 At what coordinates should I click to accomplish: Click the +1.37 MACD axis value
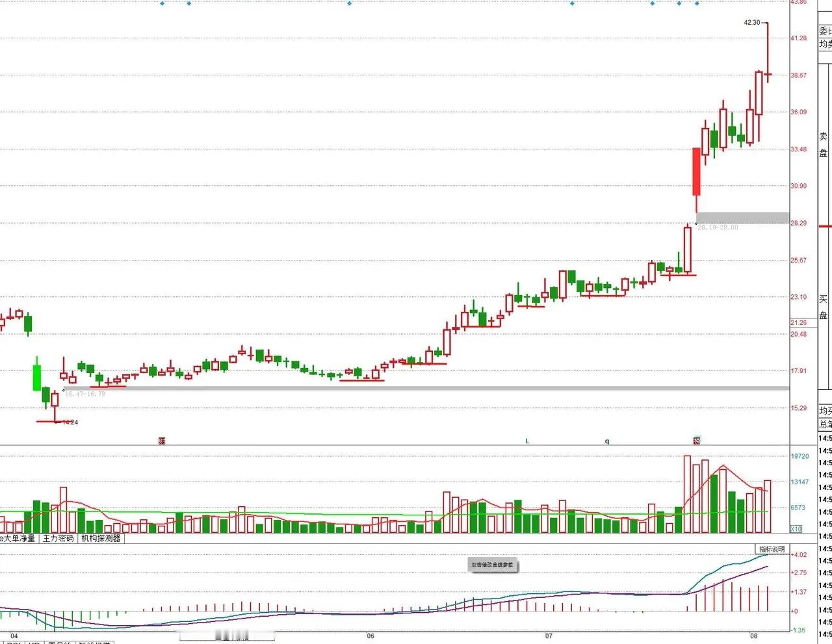(x=799, y=592)
